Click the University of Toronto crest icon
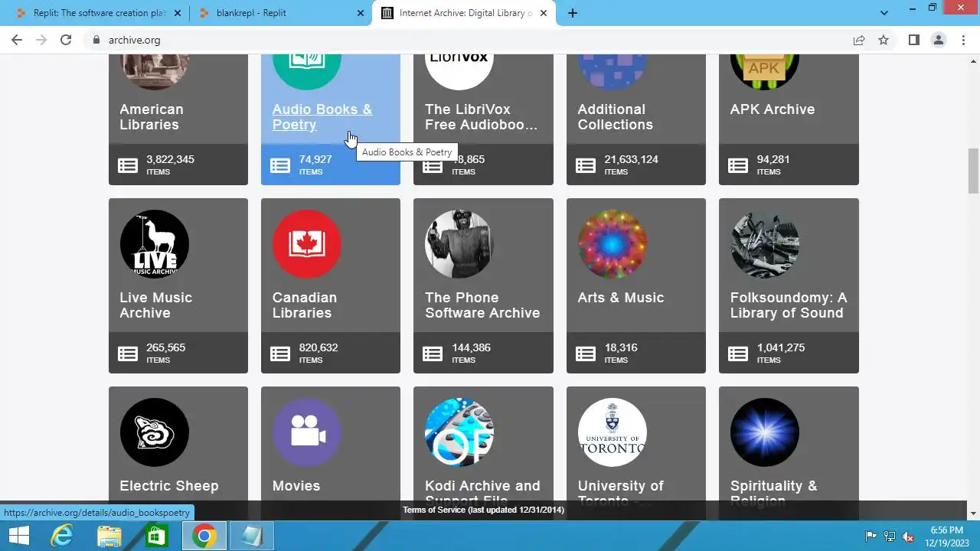The height and width of the screenshot is (551, 980). click(x=612, y=432)
